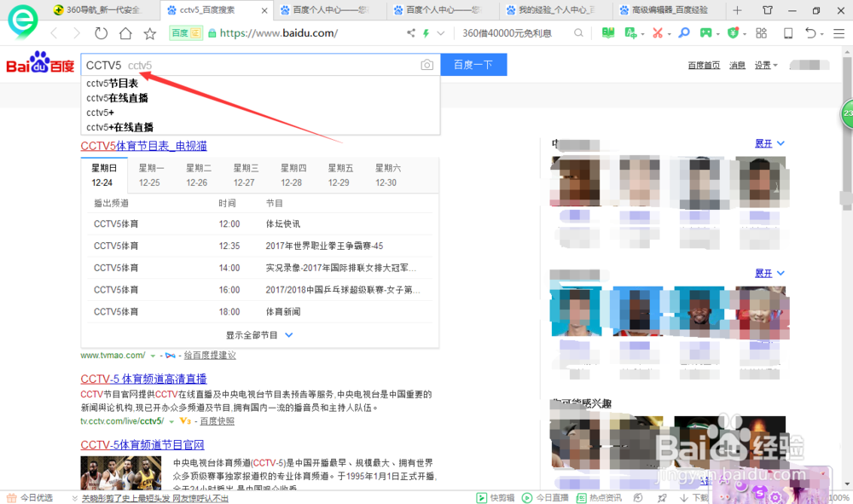This screenshot has width=853, height=504.
Task: Open the 设置 dropdown
Action: coord(766,66)
